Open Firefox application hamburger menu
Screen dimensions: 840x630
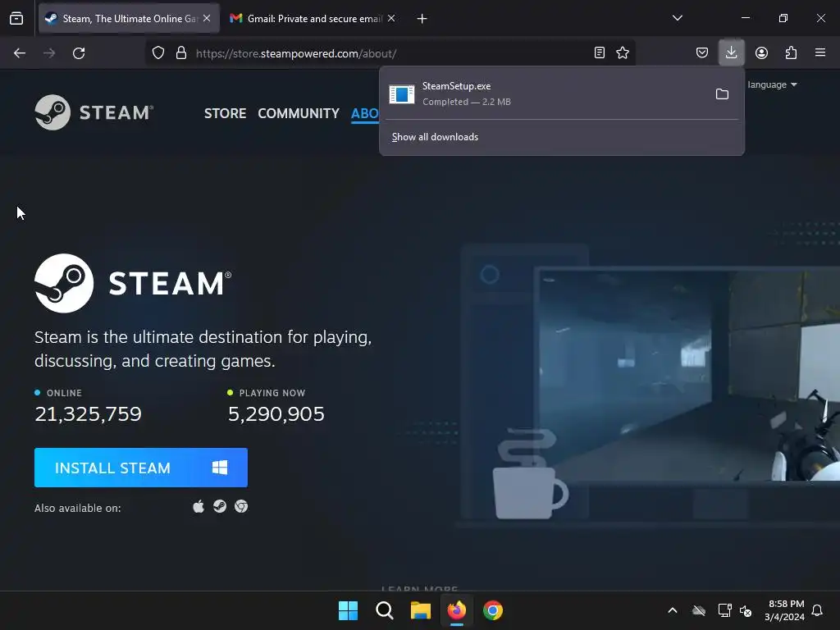(820, 53)
